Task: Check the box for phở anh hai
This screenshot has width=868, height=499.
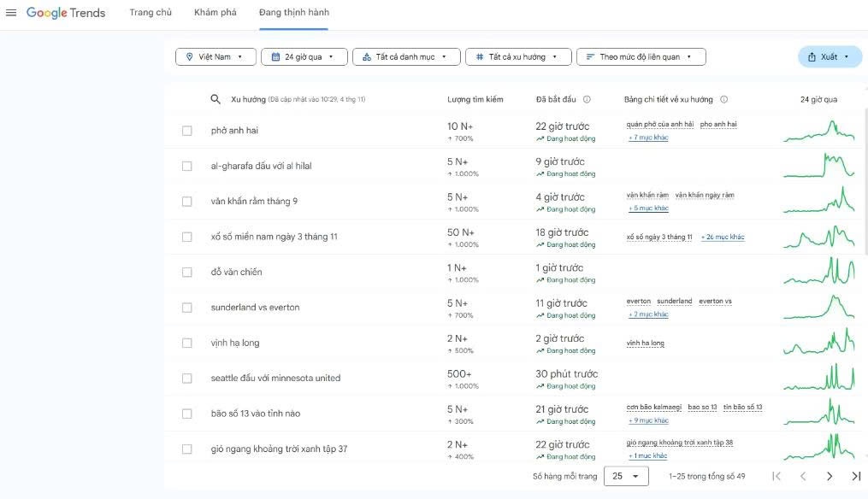Action: coord(187,131)
